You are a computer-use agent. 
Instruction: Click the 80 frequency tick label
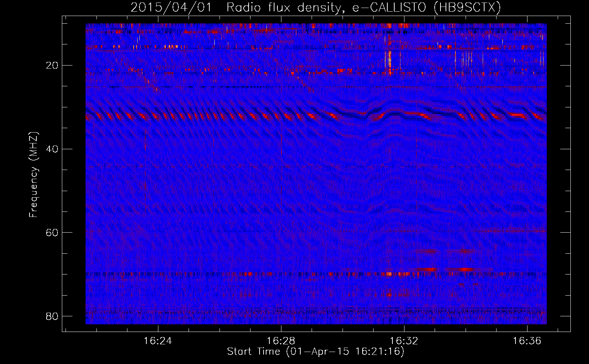click(x=52, y=316)
